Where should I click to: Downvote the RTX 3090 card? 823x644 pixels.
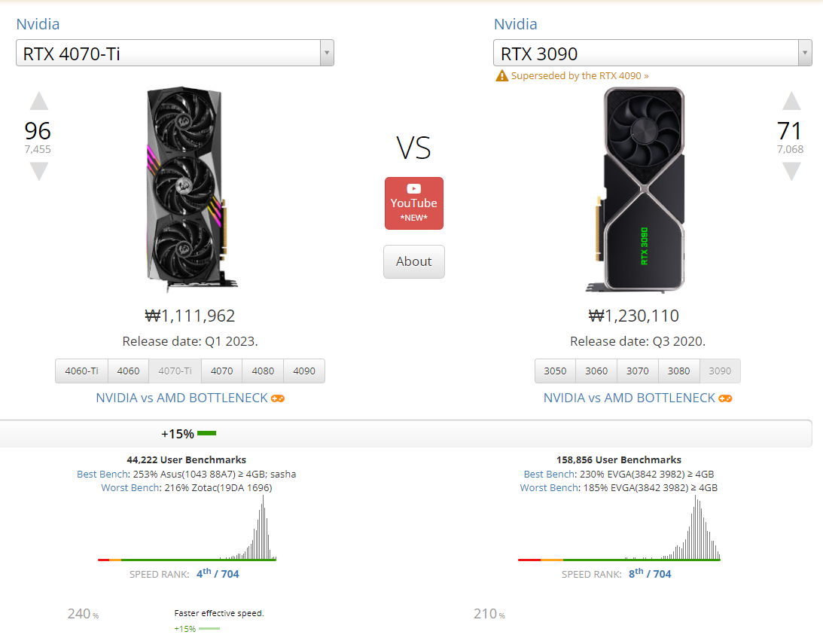pyautogui.click(x=791, y=172)
